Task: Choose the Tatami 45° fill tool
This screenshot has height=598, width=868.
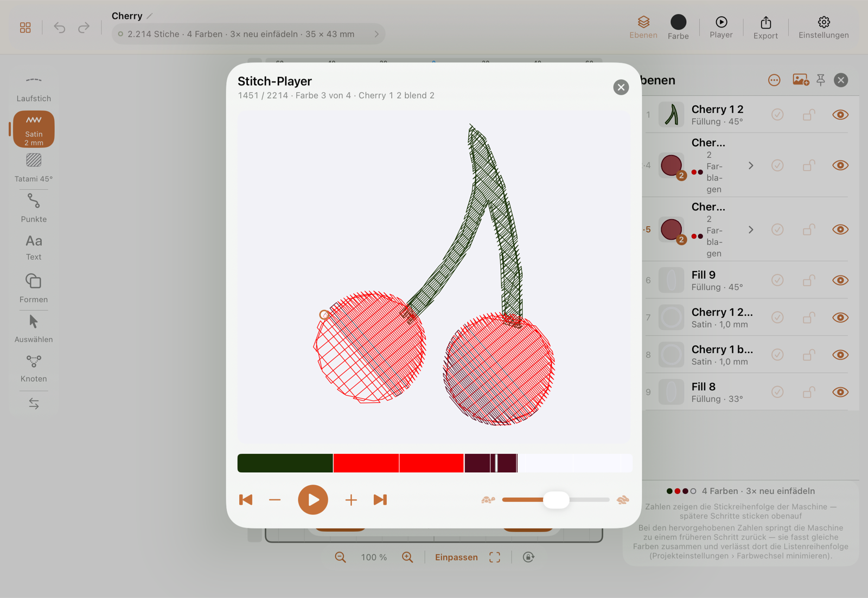Action: [x=34, y=168]
